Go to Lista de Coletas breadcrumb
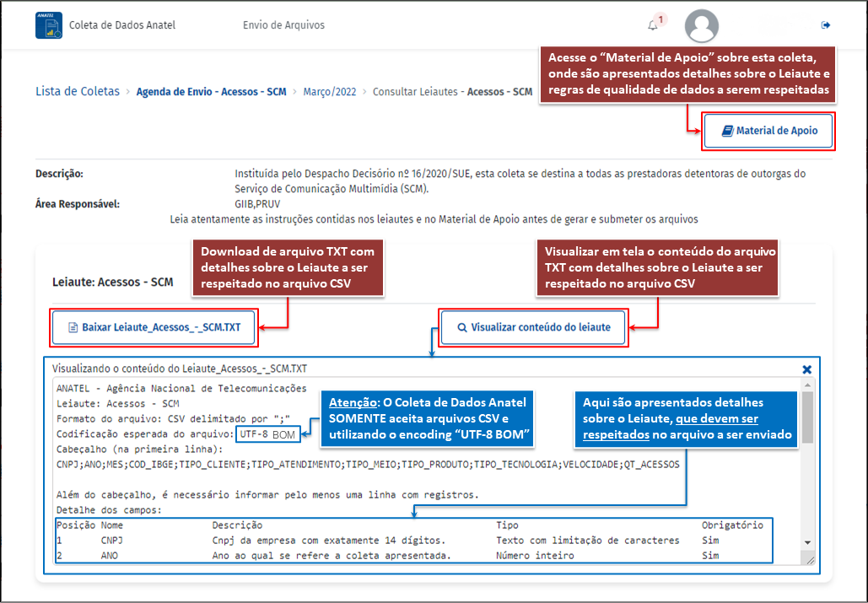The width and height of the screenshot is (868, 603). (x=78, y=92)
